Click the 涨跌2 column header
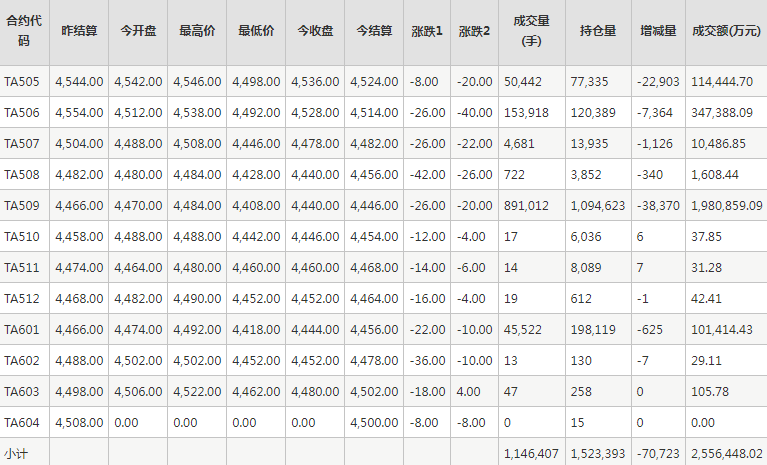767x465 pixels. 474,31
